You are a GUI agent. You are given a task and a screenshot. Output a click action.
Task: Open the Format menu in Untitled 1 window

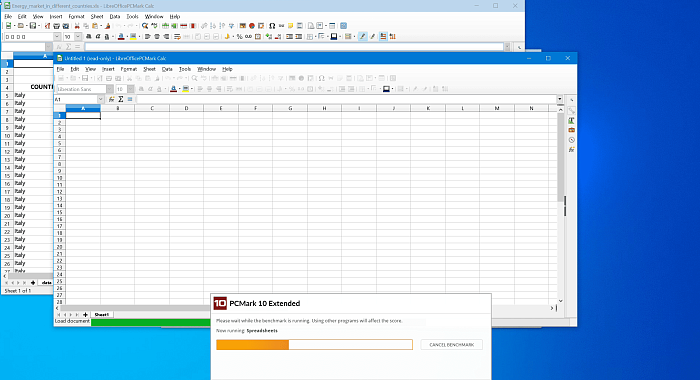tap(129, 69)
